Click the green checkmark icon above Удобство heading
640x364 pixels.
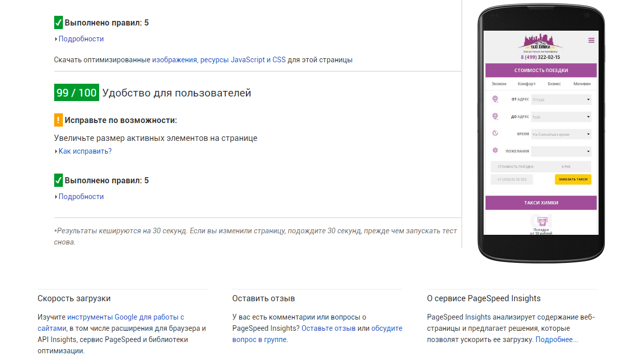58,22
